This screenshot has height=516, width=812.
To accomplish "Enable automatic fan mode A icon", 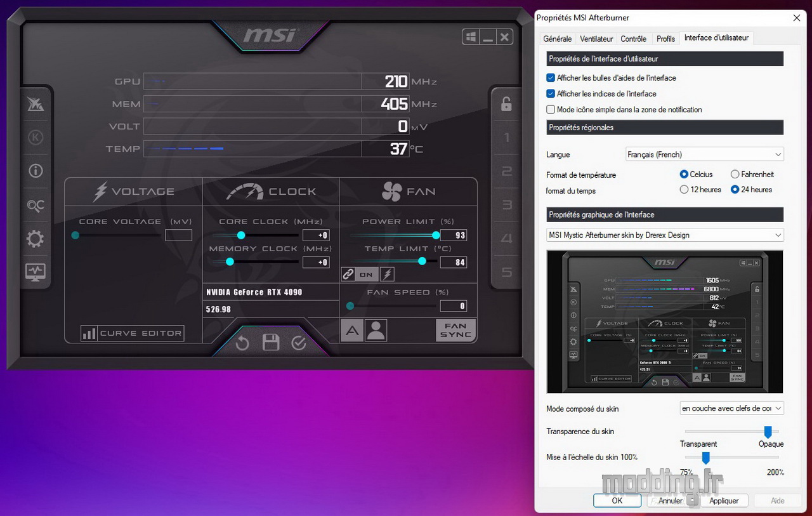I will [x=352, y=330].
